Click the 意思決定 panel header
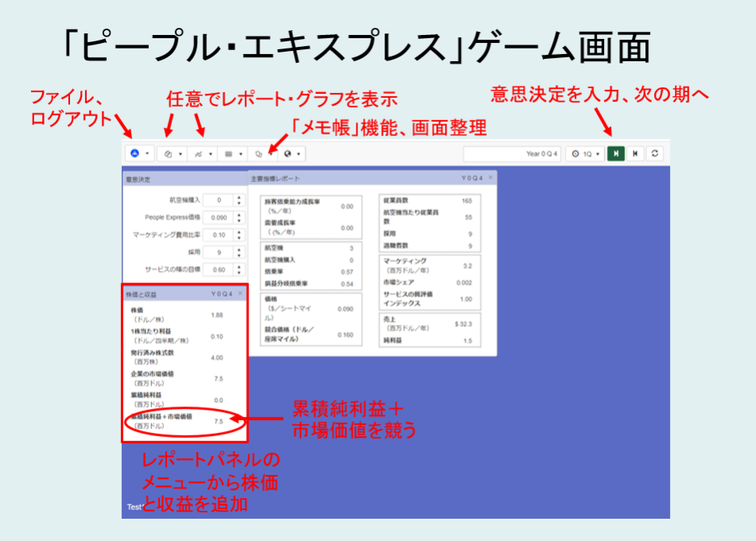This screenshot has height=541, width=756. [185, 179]
